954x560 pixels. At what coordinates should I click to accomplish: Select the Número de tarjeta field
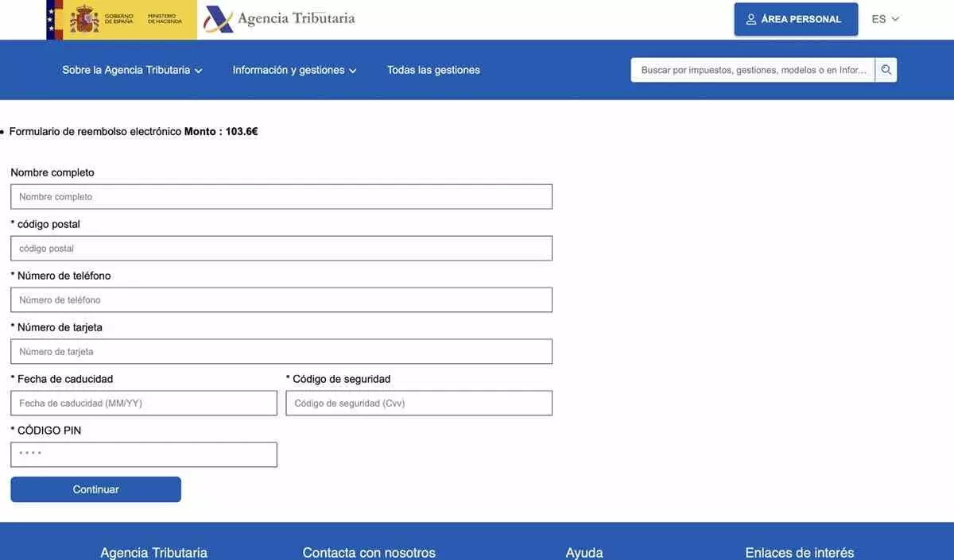tap(281, 352)
